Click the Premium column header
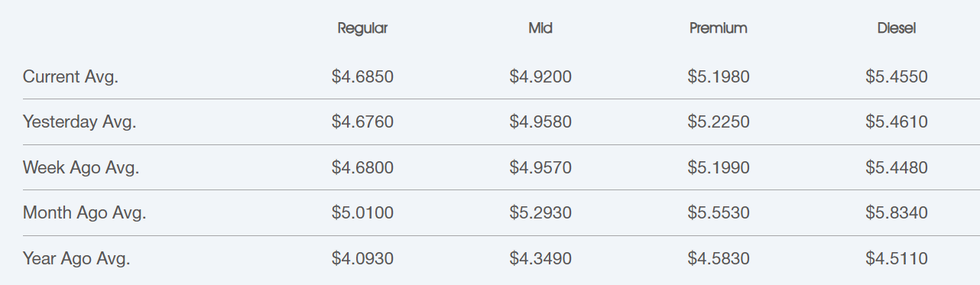The width and height of the screenshot is (980, 285). click(718, 28)
